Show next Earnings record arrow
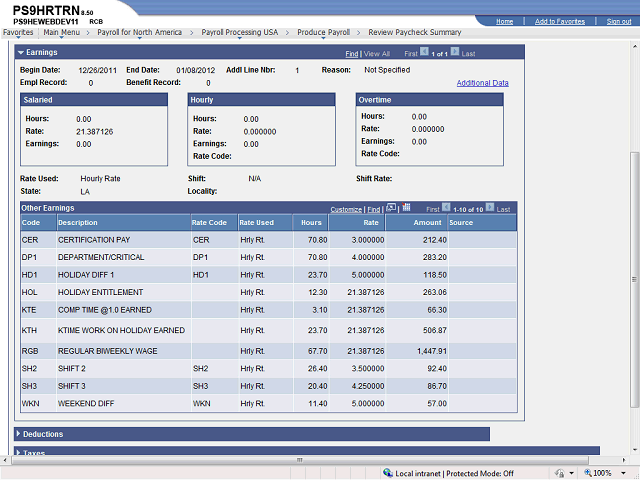Screen dimensions: 640x480 coord(455,52)
